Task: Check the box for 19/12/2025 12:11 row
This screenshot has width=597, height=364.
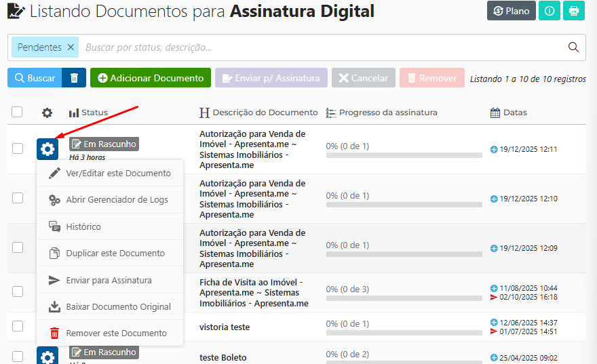Action: click(18, 148)
